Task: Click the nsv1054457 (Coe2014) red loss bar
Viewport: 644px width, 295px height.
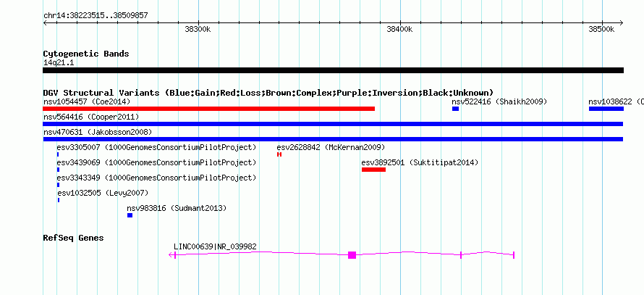Action: (208, 109)
